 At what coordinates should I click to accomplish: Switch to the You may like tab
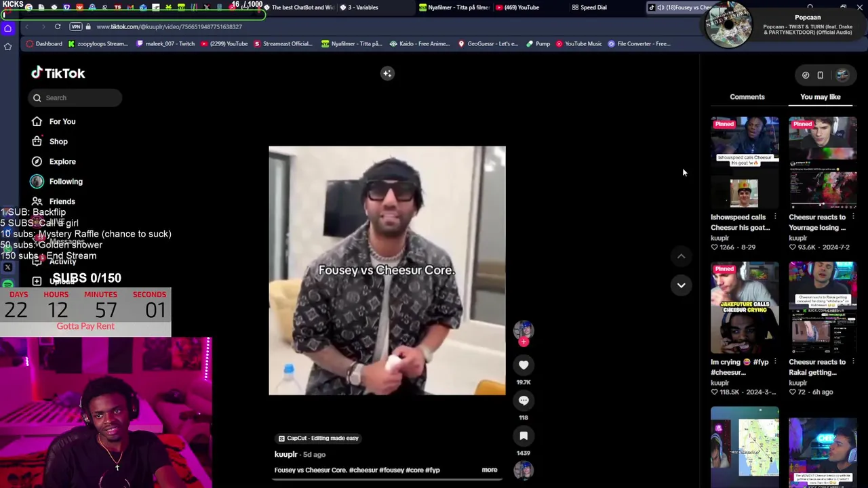(821, 97)
